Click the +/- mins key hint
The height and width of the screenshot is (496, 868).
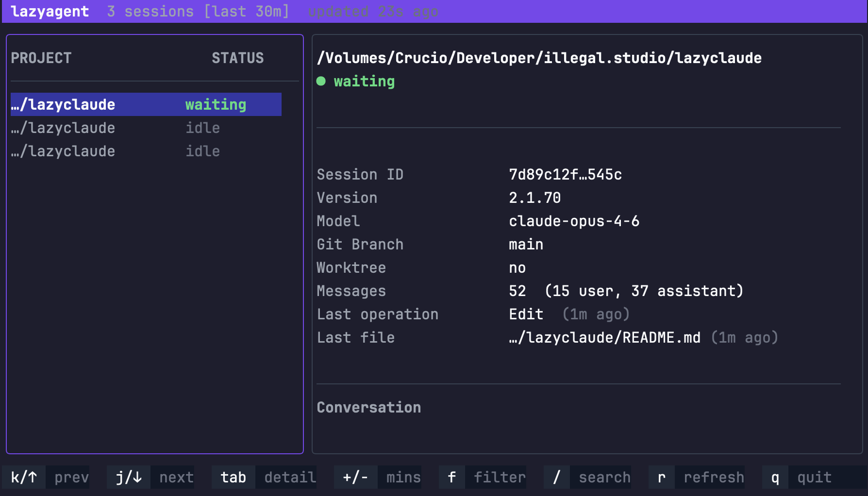355,478
